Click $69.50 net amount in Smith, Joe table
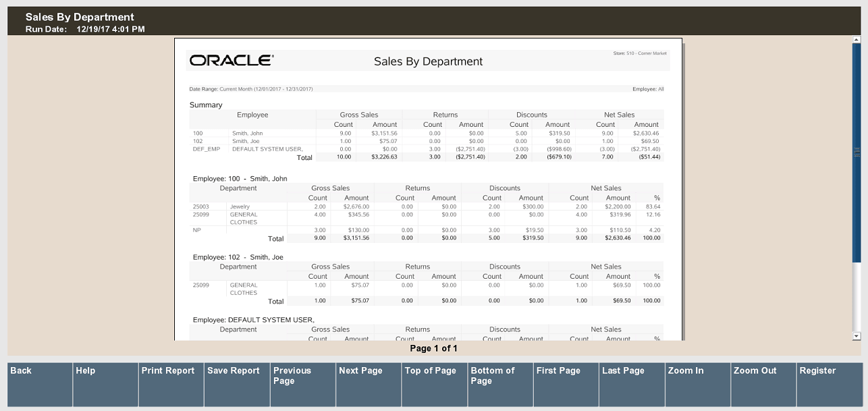This screenshot has height=411, width=868. (x=621, y=285)
